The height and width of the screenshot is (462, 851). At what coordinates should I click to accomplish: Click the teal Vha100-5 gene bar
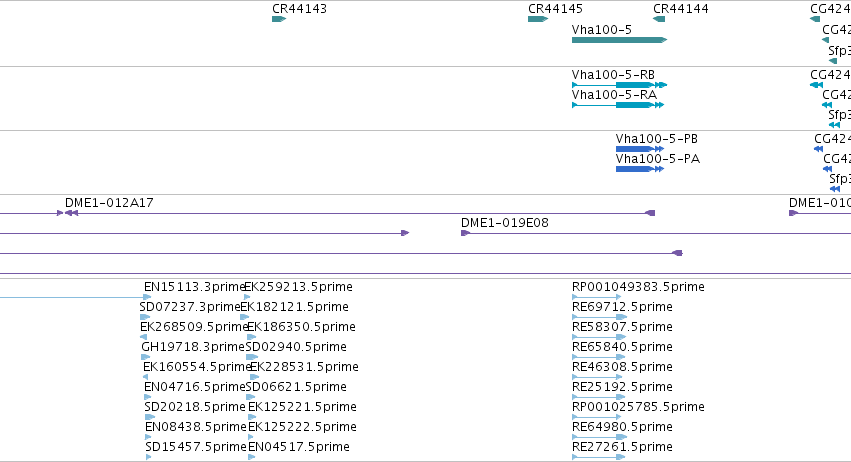(619, 40)
